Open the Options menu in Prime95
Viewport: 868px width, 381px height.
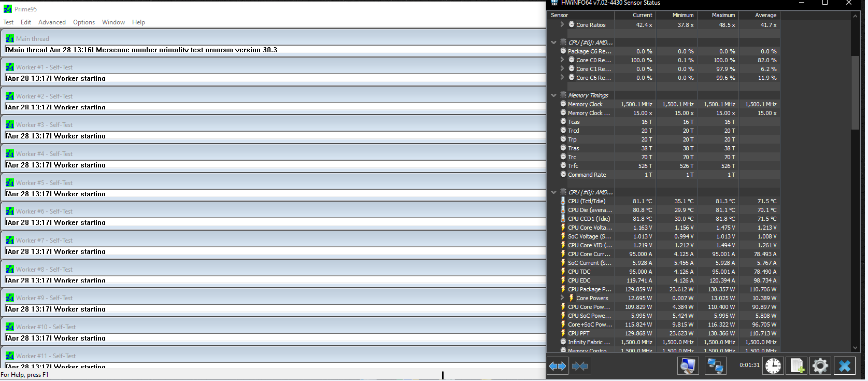pyautogui.click(x=84, y=22)
